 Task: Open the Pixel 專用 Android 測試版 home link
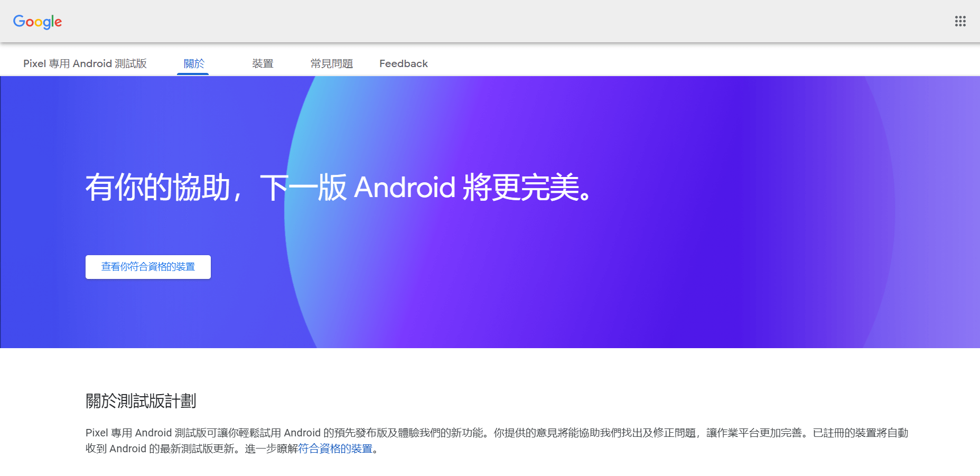(85, 63)
